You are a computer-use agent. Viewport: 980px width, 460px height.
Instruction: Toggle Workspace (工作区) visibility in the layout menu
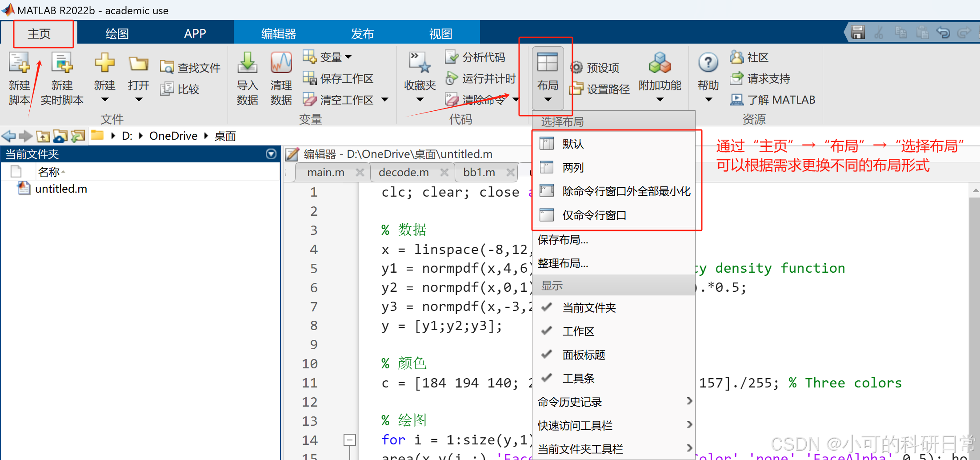(x=613, y=331)
